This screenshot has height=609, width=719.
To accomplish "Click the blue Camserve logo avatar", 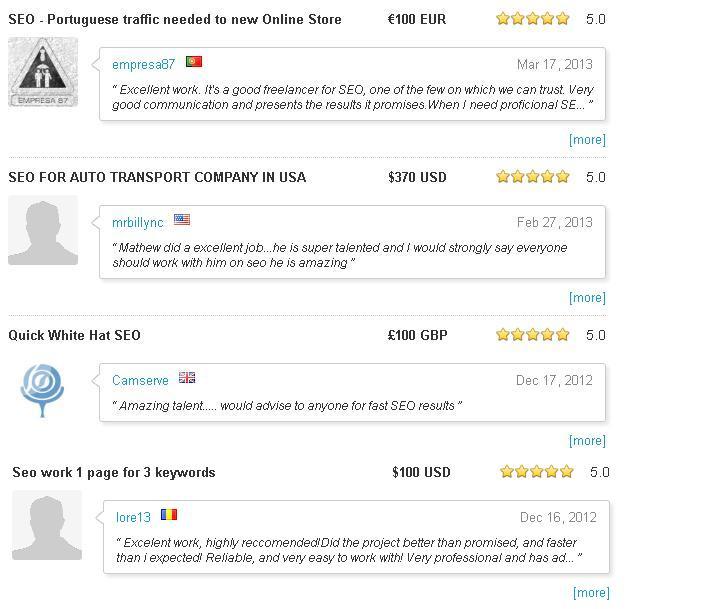I will 43,389.
